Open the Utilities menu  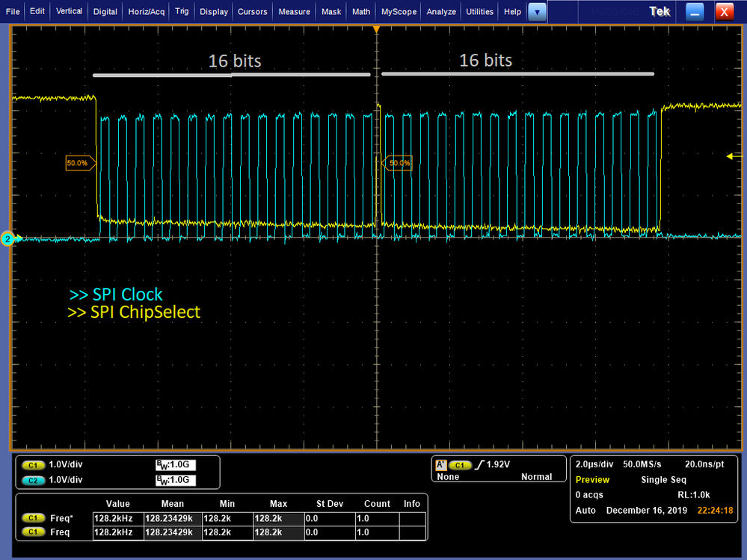[x=480, y=11]
